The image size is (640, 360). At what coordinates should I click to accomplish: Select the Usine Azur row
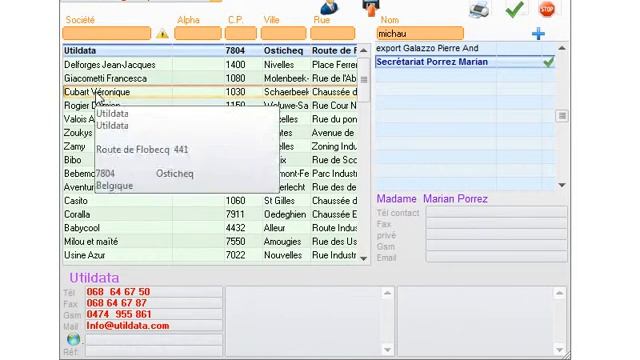pyautogui.click(x=210, y=255)
